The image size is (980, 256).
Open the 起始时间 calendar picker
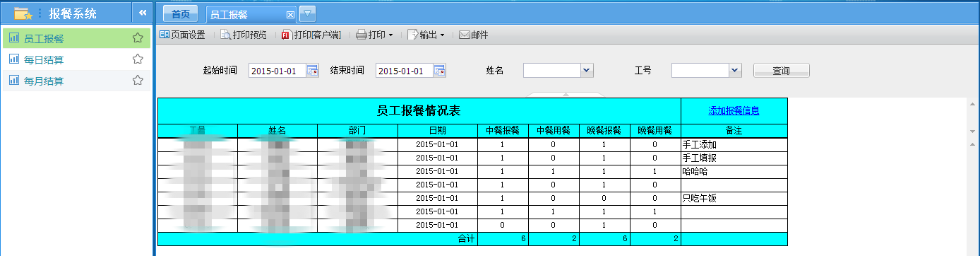click(312, 70)
